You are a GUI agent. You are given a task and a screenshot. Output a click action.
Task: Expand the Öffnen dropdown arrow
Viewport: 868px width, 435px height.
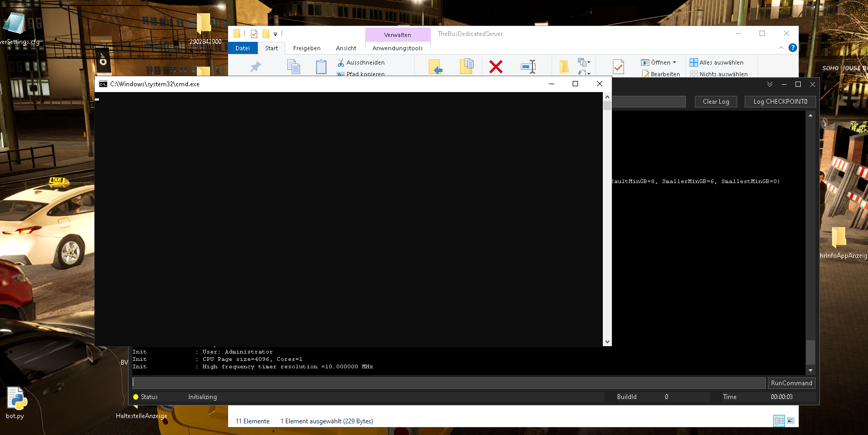pyautogui.click(x=674, y=62)
